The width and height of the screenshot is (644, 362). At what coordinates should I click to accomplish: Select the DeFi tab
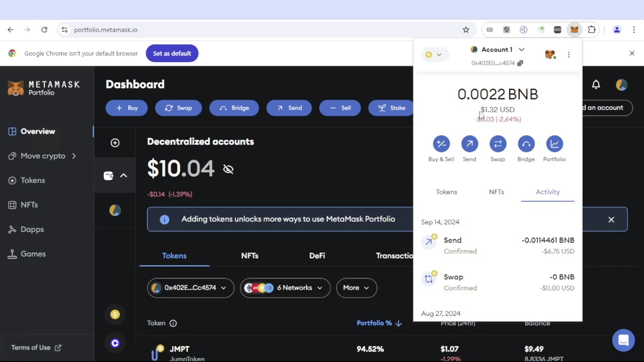tap(317, 256)
